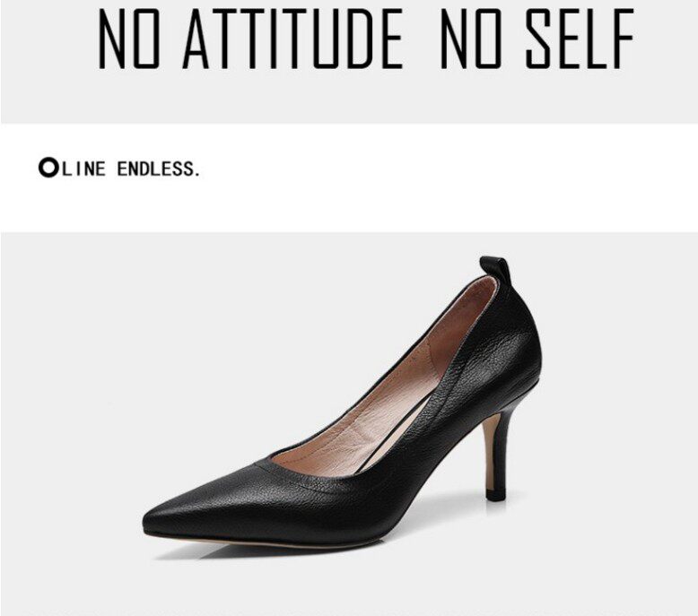Click the black heel tip cap
The height and width of the screenshot is (616, 698).
(496, 494)
